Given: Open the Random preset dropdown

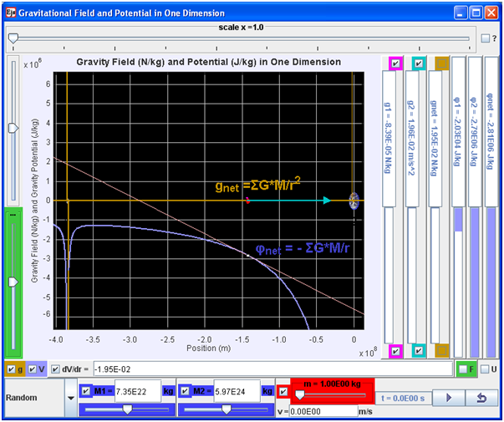Looking at the screenshot, I should (71, 398).
